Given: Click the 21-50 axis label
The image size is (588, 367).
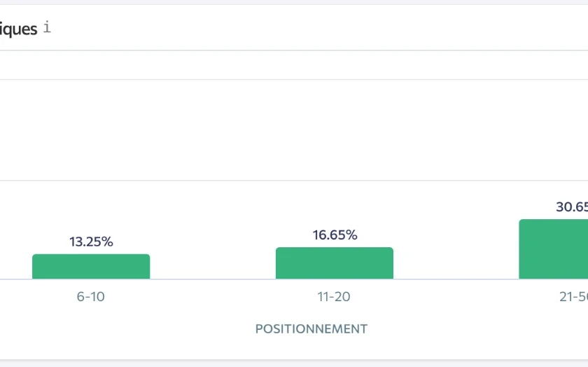Looking at the screenshot, I should click(x=573, y=297).
